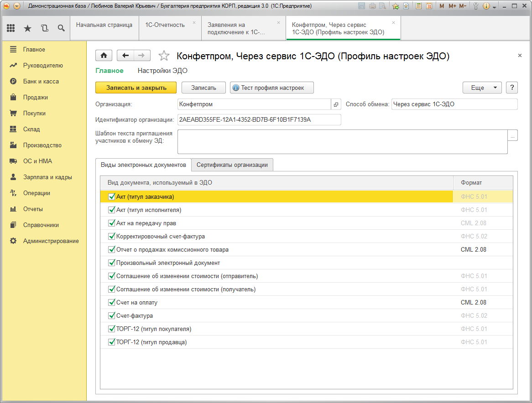532x403 pixels.
Task: Uncheck Счет на оплату
Action: pos(112,302)
